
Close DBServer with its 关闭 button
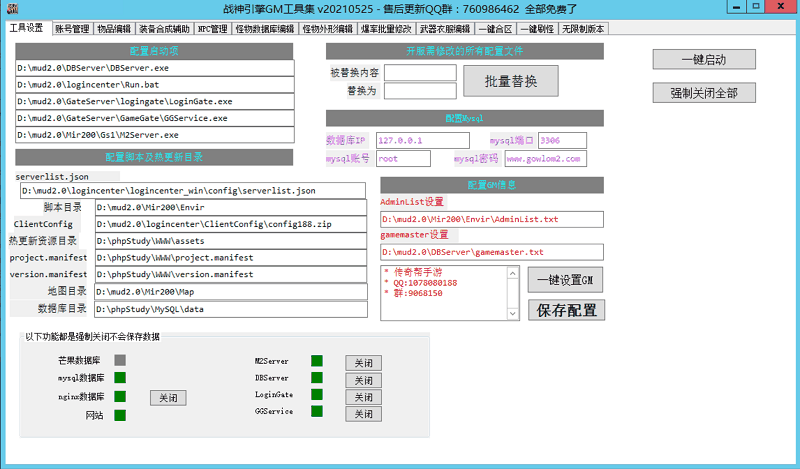(363, 380)
